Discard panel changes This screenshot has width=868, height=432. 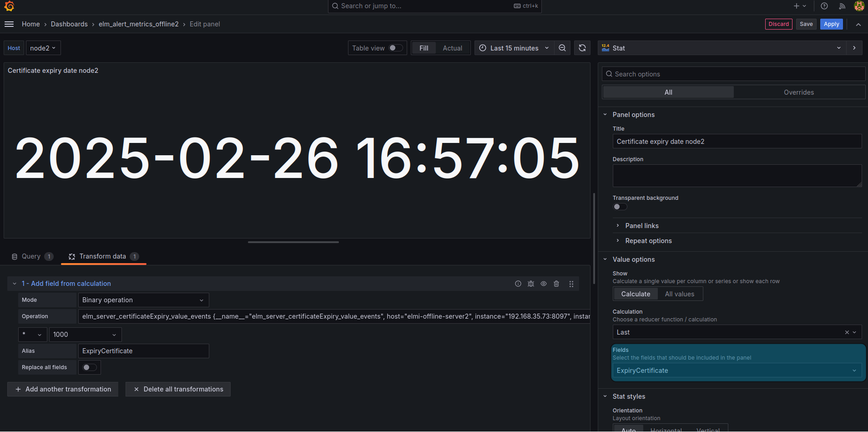pos(779,24)
